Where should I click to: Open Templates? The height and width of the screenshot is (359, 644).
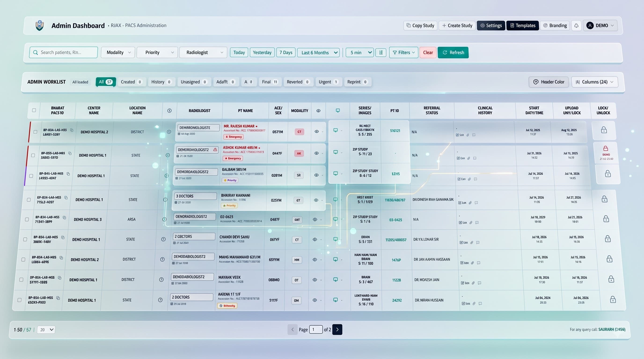pos(523,25)
